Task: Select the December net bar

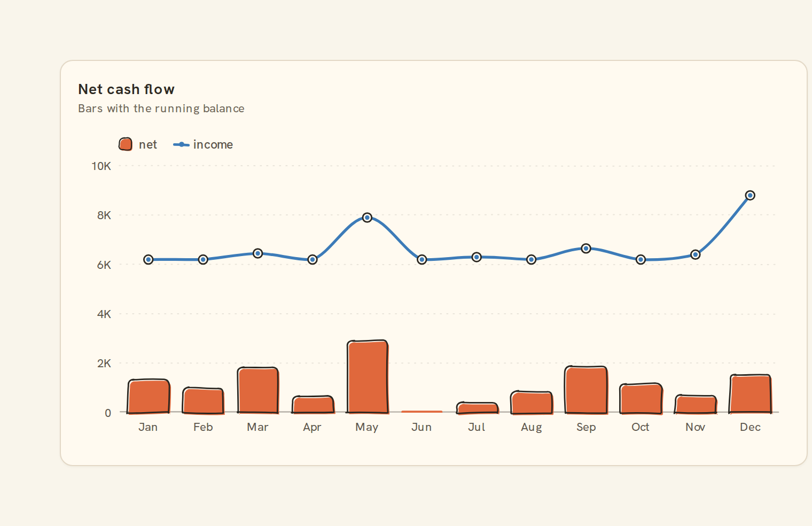Action: (751, 394)
